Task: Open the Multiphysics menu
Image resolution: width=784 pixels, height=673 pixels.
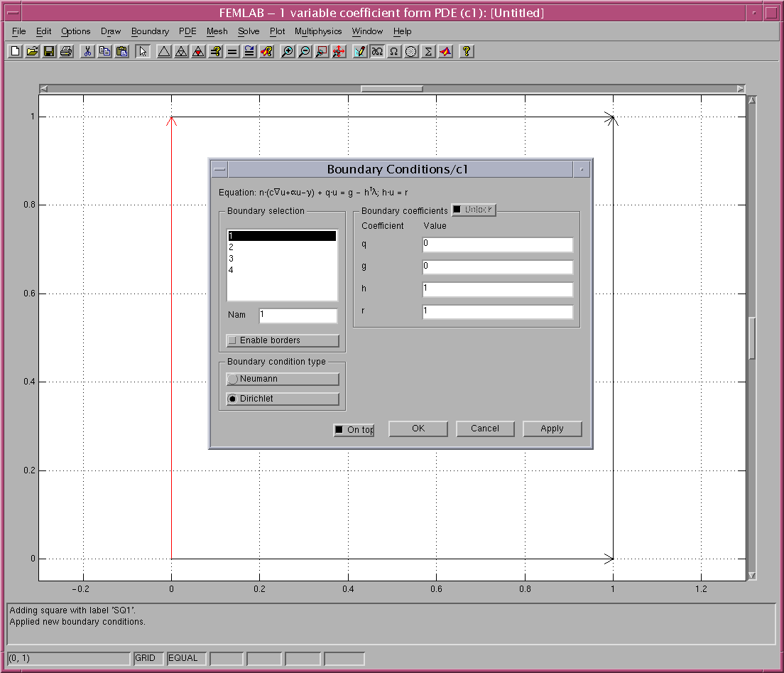Action: pos(318,31)
